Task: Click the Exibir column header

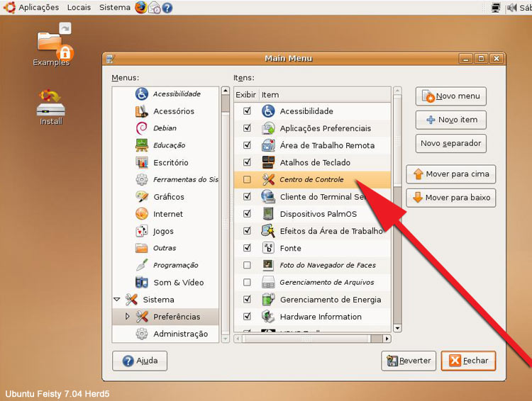Action: point(246,95)
